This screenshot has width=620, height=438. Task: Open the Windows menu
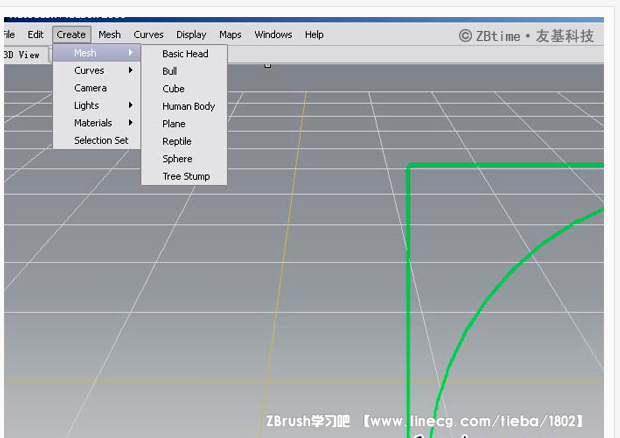273,35
